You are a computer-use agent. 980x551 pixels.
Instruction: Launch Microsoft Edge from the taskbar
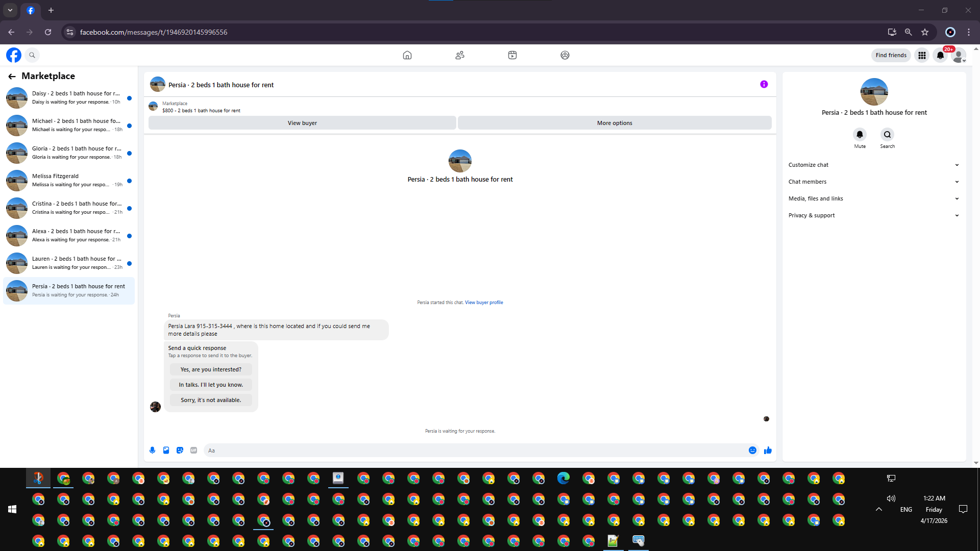pyautogui.click(x=563, y=478)
